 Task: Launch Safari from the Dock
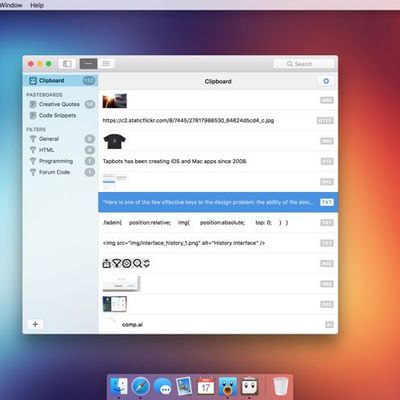point(141,386)
